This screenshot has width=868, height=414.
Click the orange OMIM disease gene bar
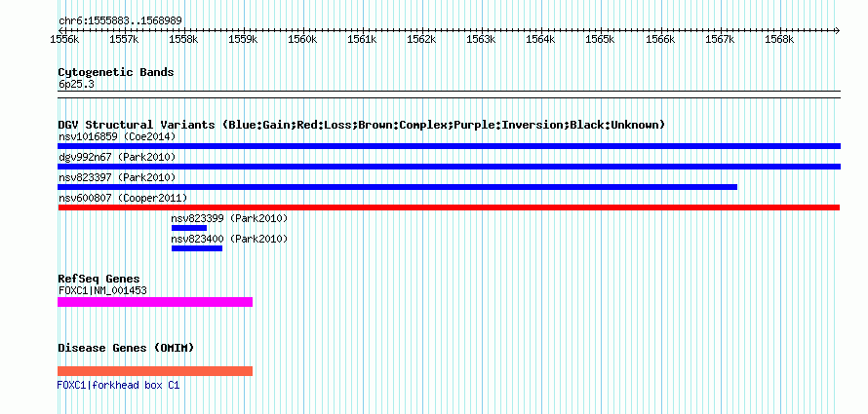click(x=155, y=371)
